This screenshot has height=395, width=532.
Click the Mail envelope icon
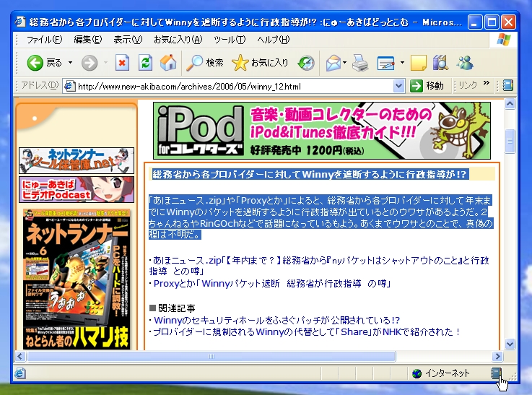point(333,63)
